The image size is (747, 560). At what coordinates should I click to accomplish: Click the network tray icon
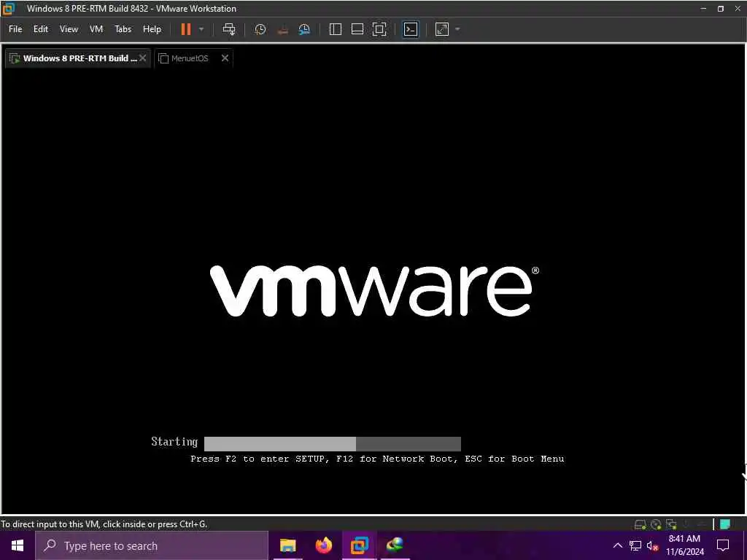(x=635, y=545)
